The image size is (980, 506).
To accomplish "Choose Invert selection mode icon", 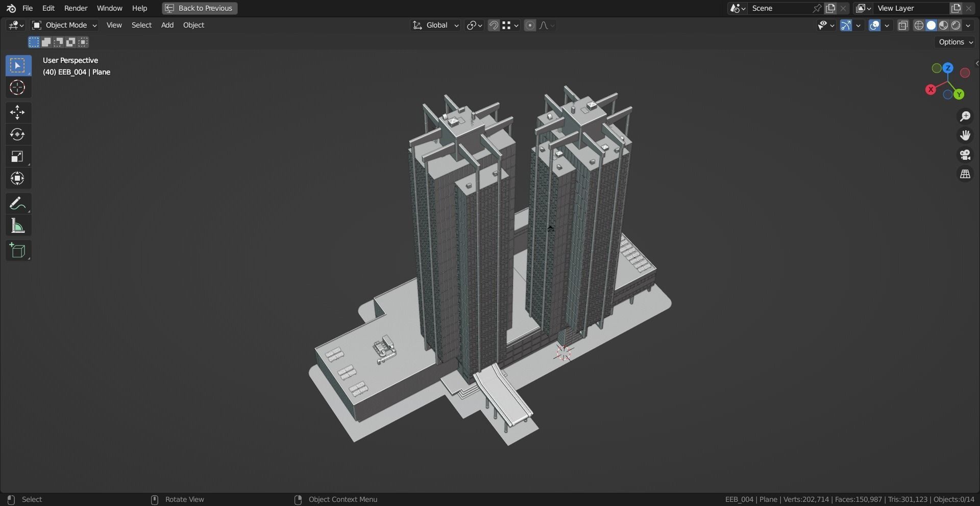I will coord(71,42).
